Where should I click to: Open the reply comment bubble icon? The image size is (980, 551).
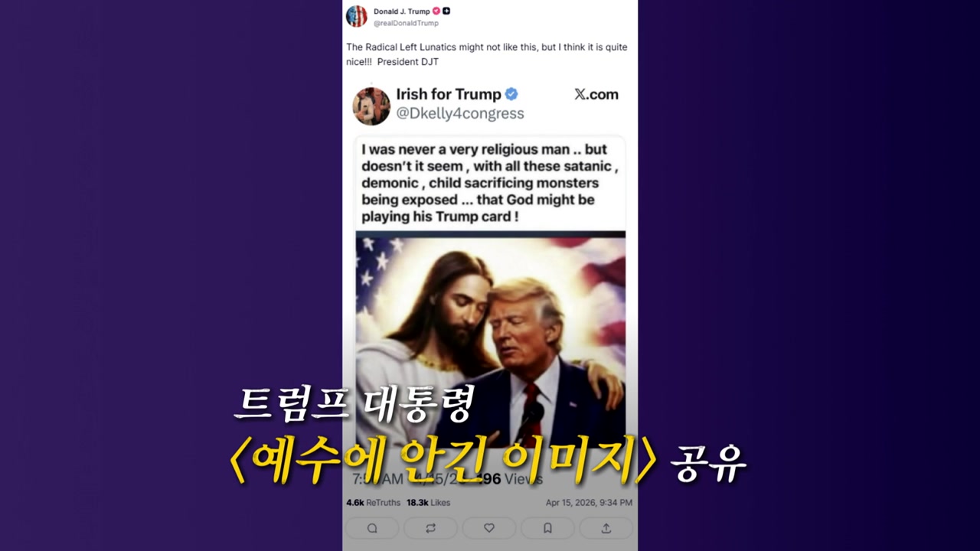[372, 528]
